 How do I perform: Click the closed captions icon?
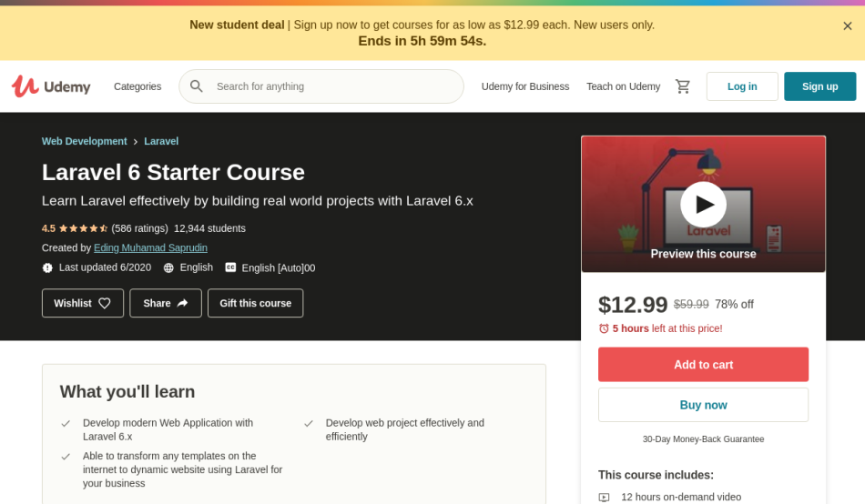click(x=230, y=267)
